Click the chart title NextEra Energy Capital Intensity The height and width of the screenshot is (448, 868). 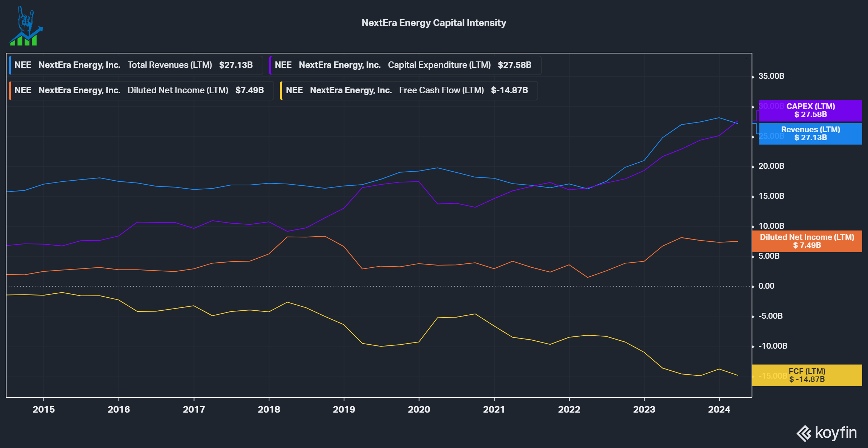[x=434, y=23]
